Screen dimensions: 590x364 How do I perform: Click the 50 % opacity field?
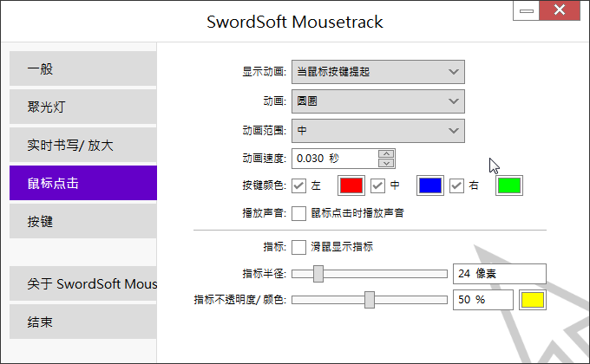(483, 300)
